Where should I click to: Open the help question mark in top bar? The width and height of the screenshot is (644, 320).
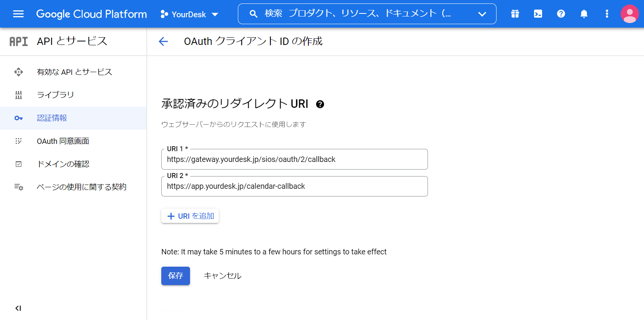click(561, 14)
